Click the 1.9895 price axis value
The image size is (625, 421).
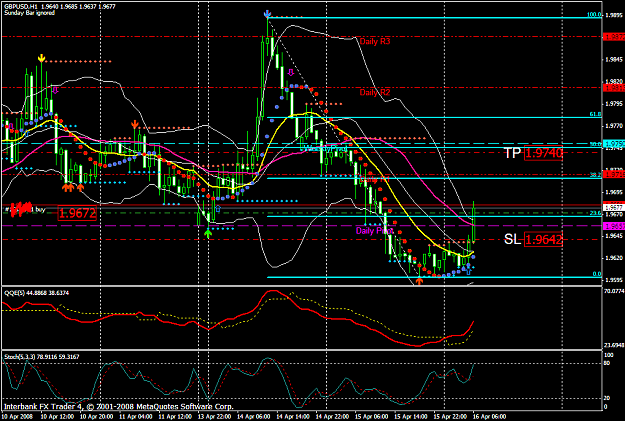(614, 16)
